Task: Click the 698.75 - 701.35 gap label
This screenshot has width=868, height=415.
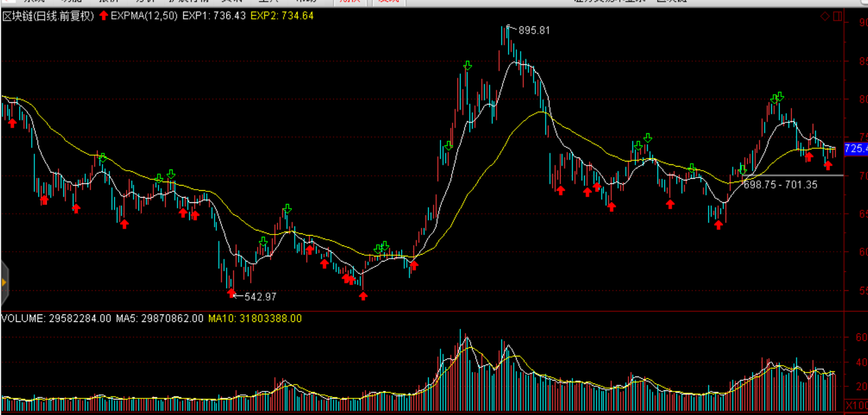Action: point(780,185)
